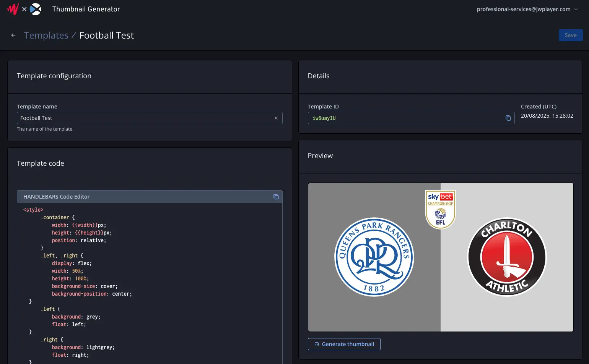The height and width of the screenshot is (364, 589).
Task: Copy the Template ID with the copy icon
Action: pos(508,118)
